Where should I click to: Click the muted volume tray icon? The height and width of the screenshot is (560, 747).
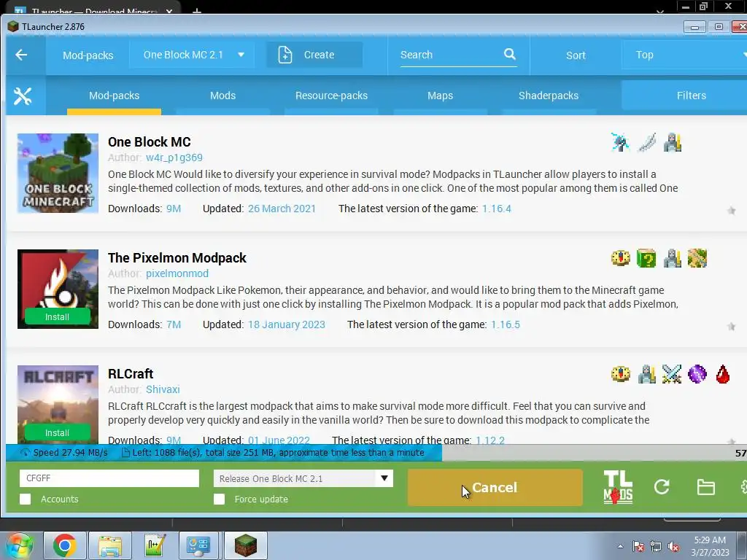click(673, 547)
